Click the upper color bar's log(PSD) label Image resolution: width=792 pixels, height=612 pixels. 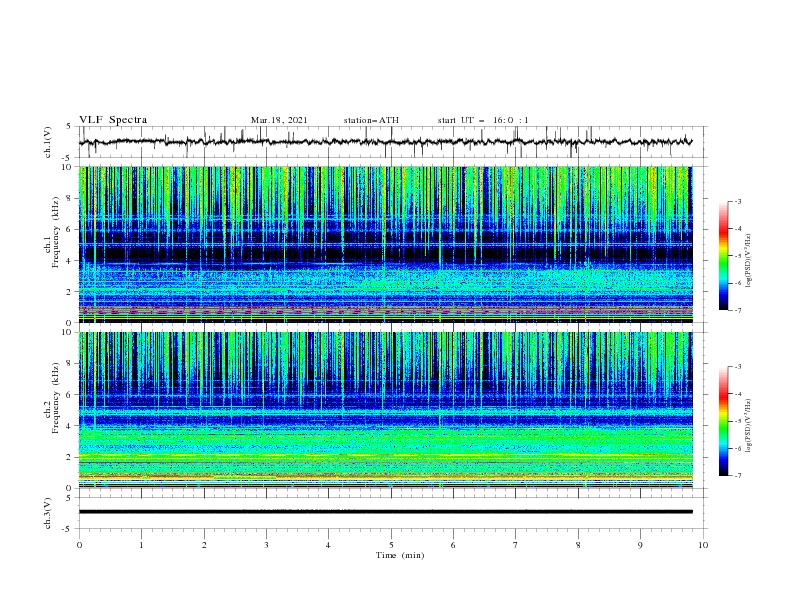(x=748, y=261)
